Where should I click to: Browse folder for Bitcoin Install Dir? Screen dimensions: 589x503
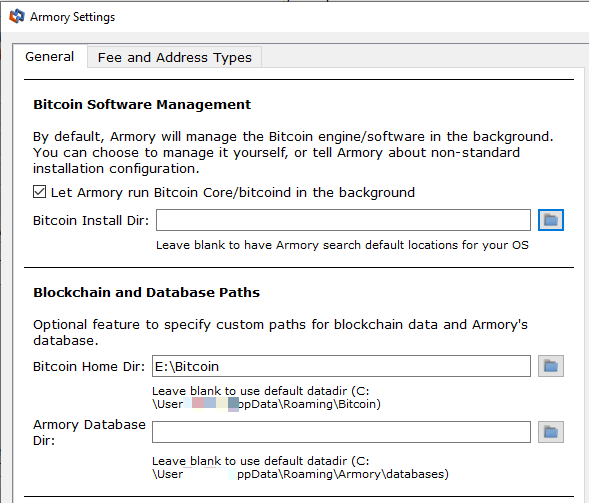coord(551,220)
